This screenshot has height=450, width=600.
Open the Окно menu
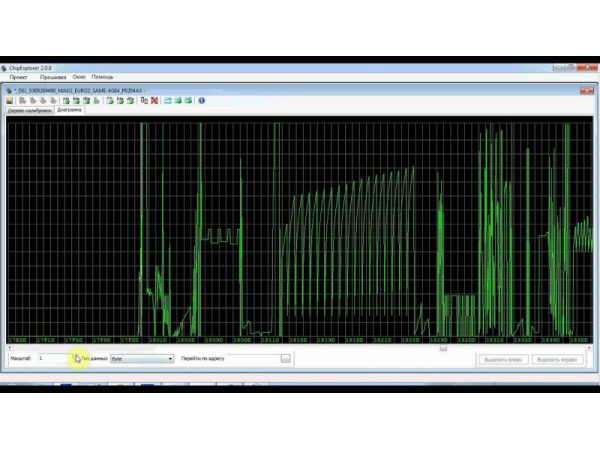click(x=78, y=77)
